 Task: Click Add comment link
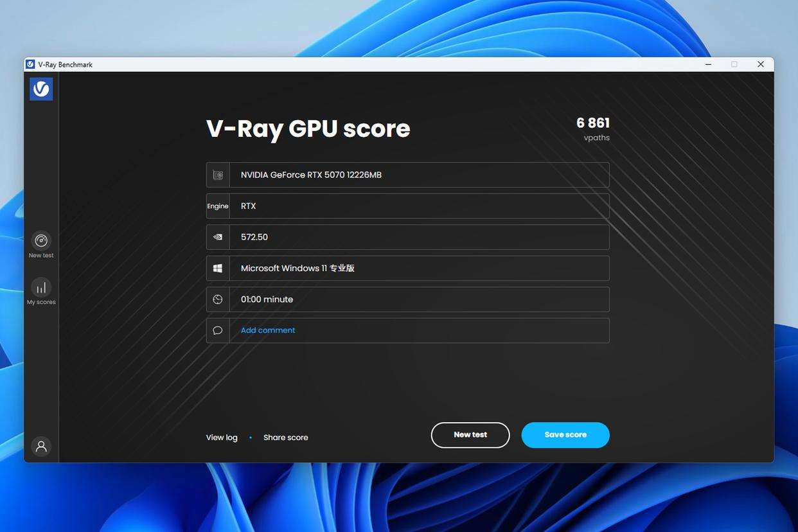[268, 330]
